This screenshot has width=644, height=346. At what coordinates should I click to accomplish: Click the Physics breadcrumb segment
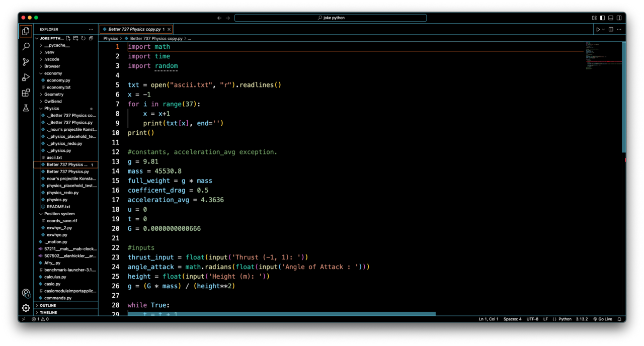[111, 38]
